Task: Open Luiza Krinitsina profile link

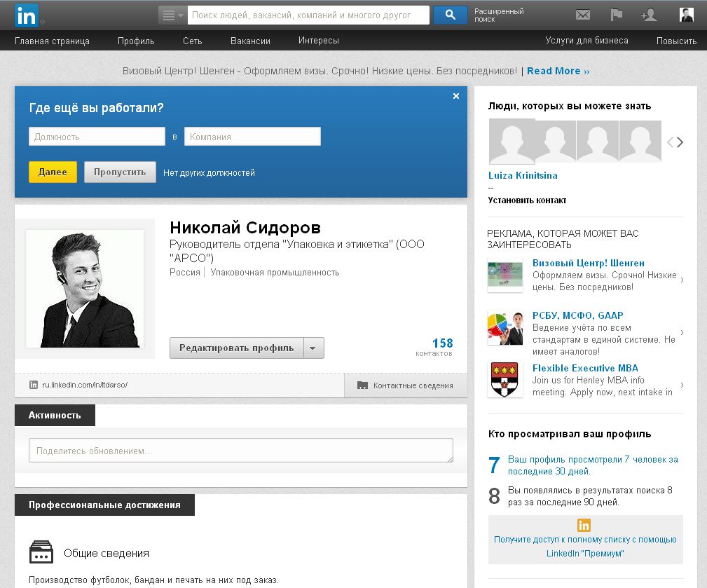Action: coord(523,175)
